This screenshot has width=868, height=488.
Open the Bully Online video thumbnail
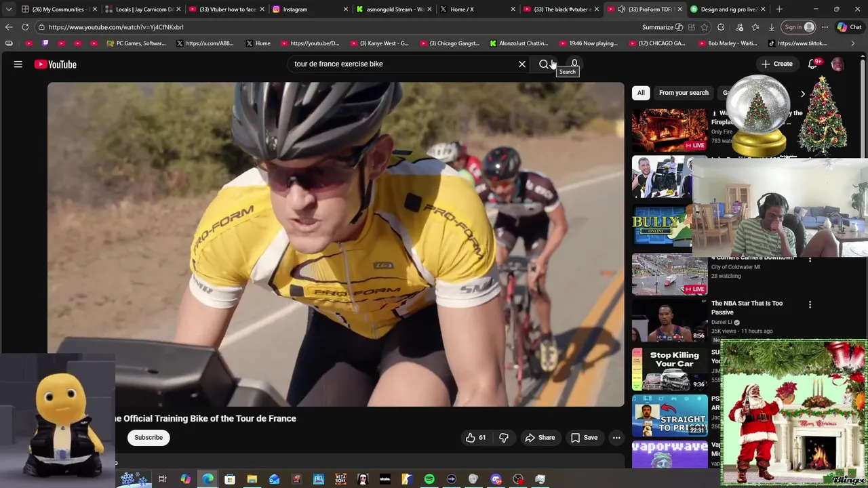coord(662,226)
